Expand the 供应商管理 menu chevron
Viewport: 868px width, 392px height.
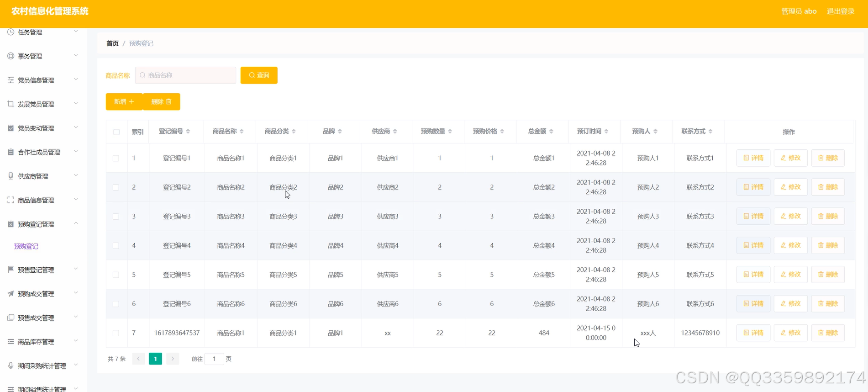(x=76, y=175)
